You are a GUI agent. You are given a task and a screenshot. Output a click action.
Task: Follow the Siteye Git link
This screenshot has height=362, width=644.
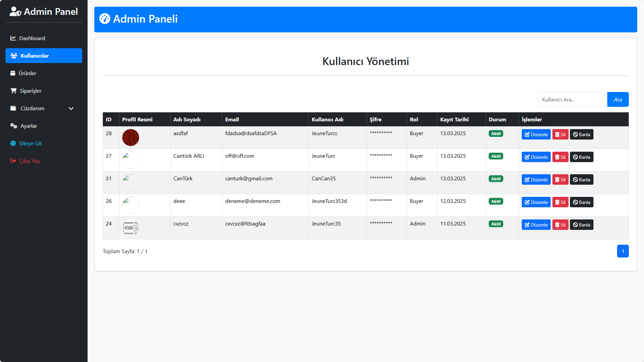coord(44,143)
